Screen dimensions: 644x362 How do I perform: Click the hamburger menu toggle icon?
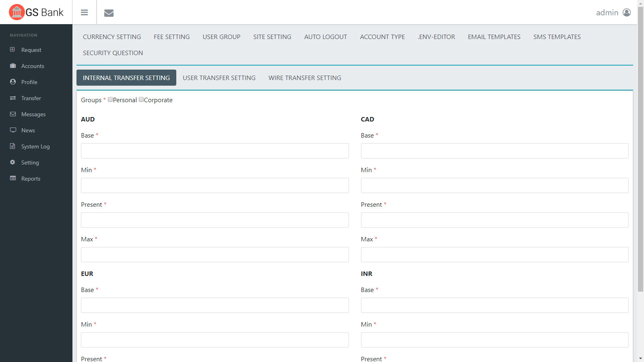click(x=84, y=12)
